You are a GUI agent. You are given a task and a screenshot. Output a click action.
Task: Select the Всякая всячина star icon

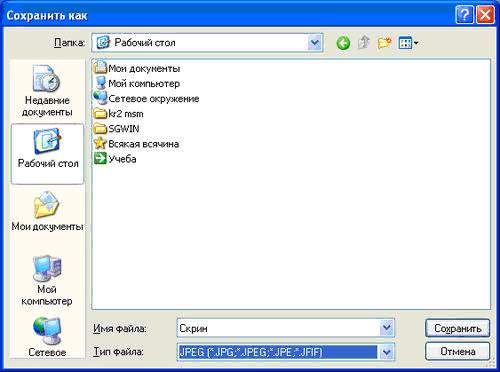[x=100, y=144]
